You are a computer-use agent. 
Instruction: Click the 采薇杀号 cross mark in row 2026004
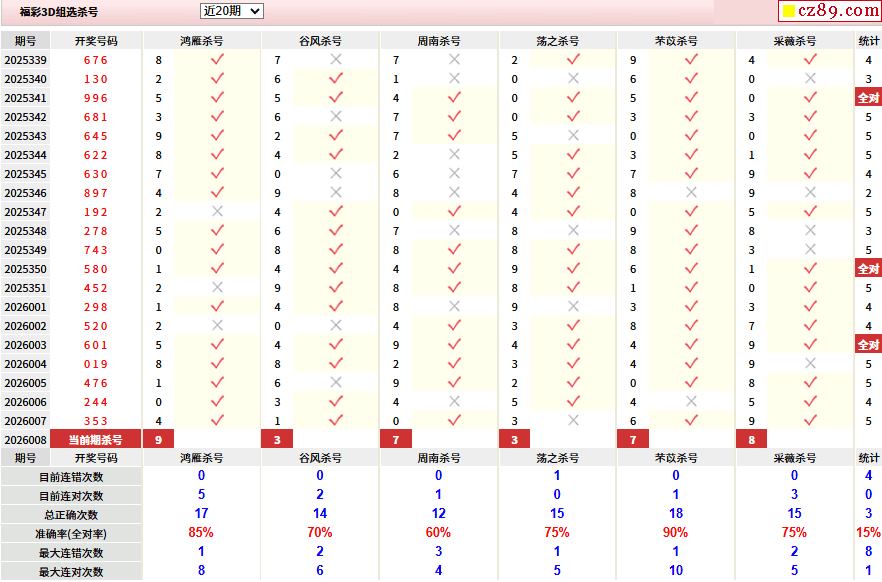tap(810, 364)
